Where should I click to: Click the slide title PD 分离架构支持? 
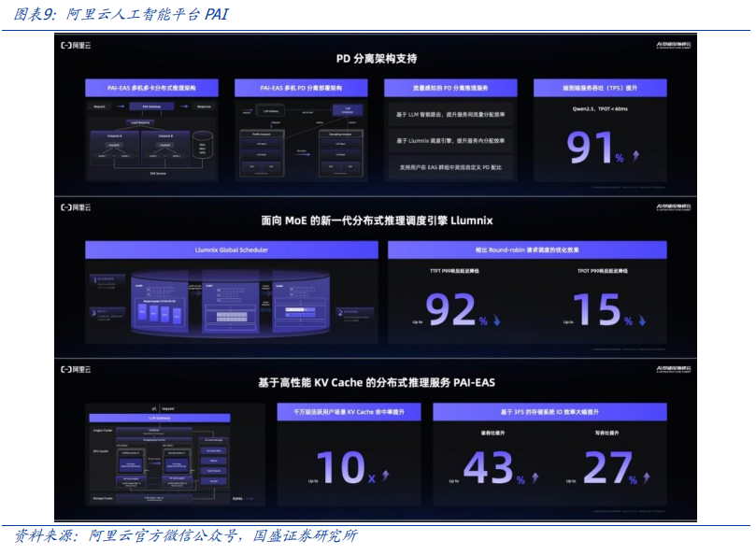377,59
